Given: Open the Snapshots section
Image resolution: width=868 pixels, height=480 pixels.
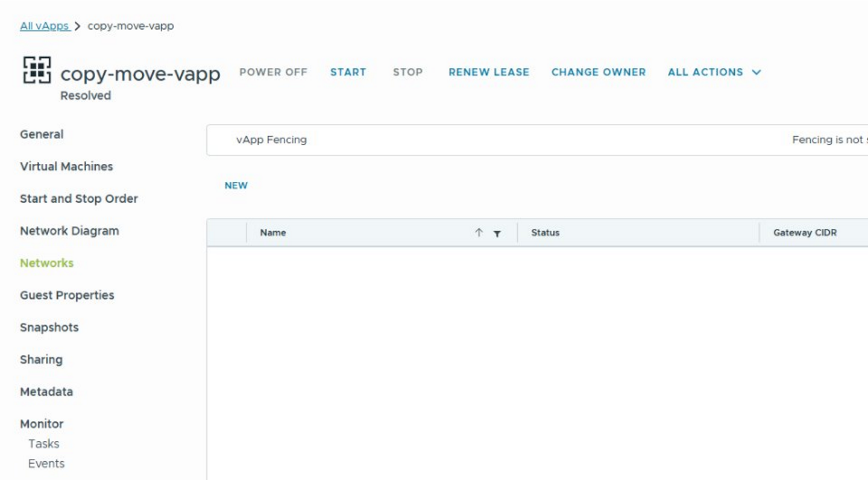Looking at the screenshot, I should point(49,327).
